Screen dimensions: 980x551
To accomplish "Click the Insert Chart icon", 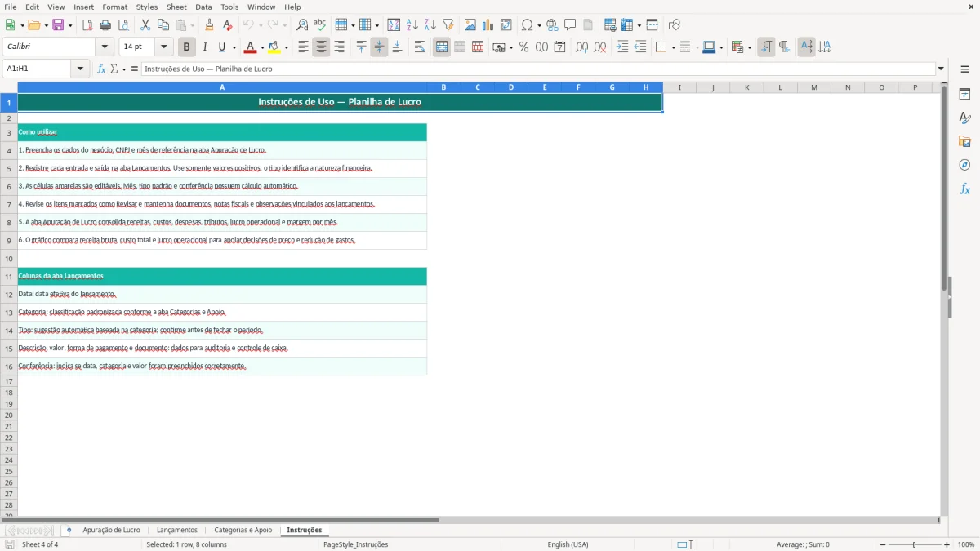I will pyautogui.click(x=488, y=25).
